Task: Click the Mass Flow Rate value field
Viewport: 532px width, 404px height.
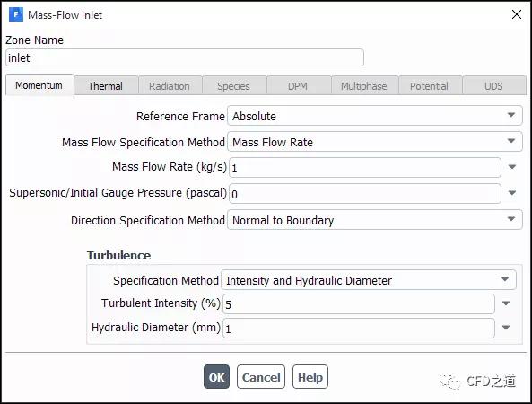Action: [x=365, y=167]
